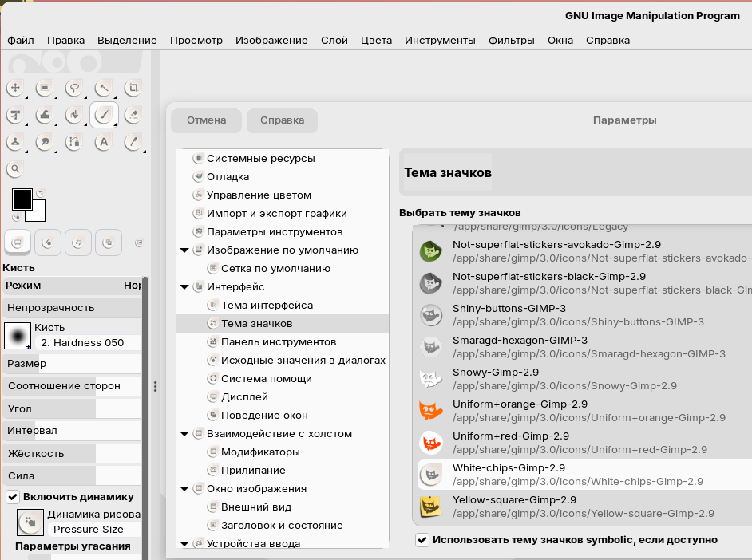
Task: Select Поведение окон in the tree
Action: click(264, 416)
